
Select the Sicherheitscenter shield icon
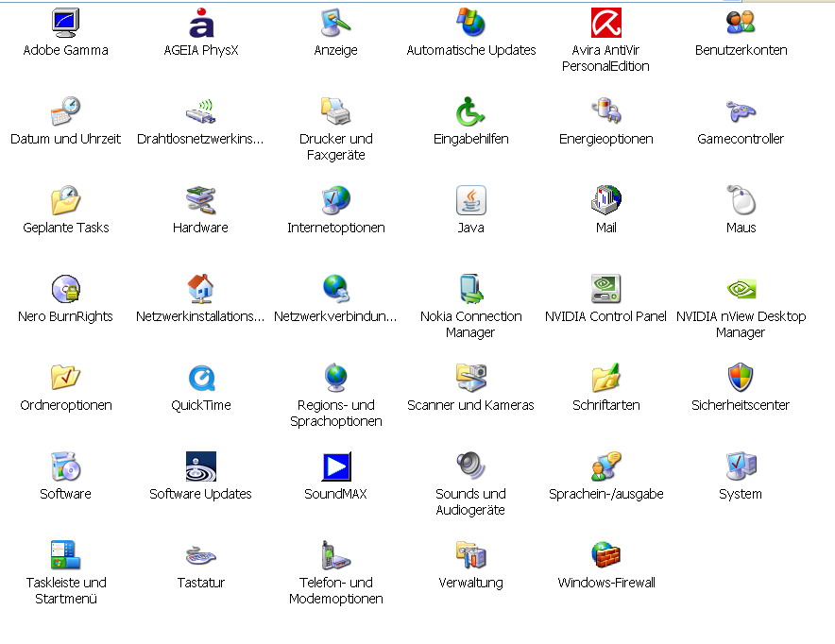pos(741,378)
